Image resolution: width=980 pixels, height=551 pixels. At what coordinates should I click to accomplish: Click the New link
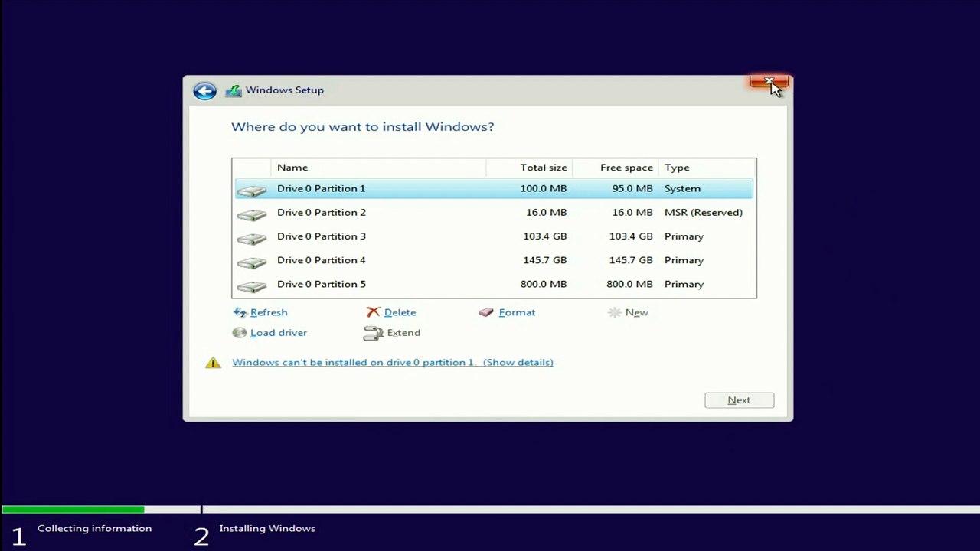click(x=636, y=312)
